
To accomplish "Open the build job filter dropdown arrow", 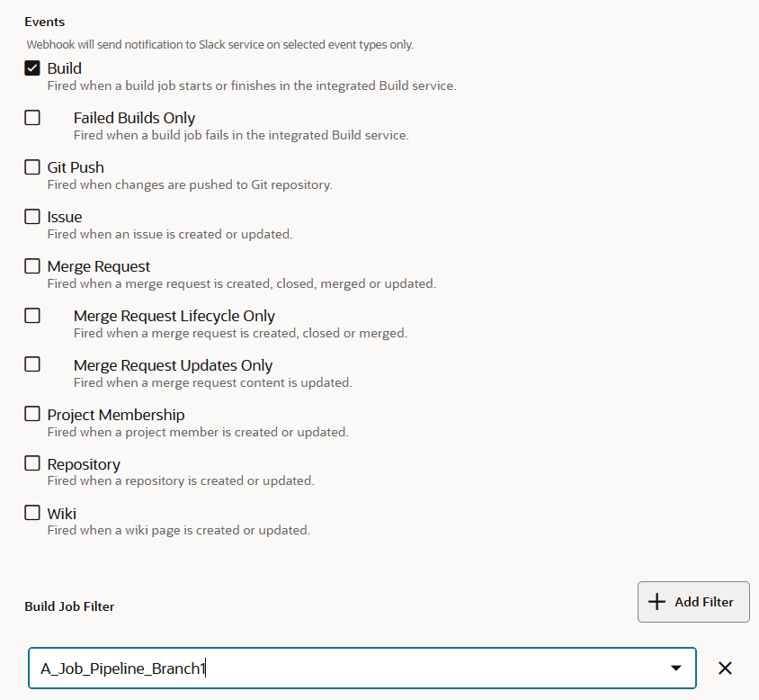I will coord(675,668).
